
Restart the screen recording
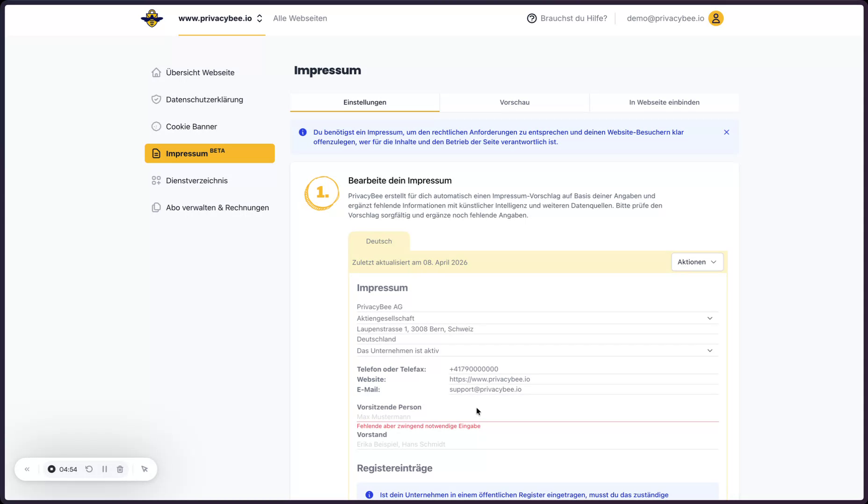pyautogui.click(x=89, y=469)
